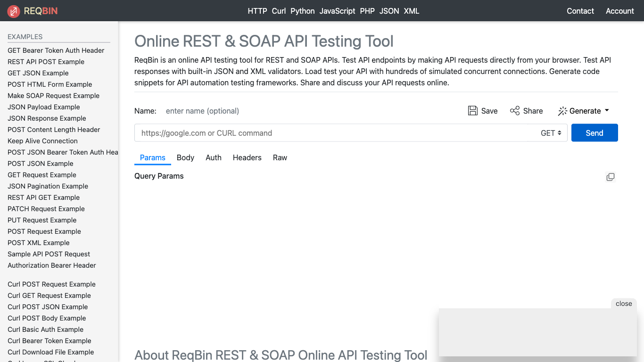Focus the URL or CURL command field
This screenshot has width=644, height=362.
336,133
